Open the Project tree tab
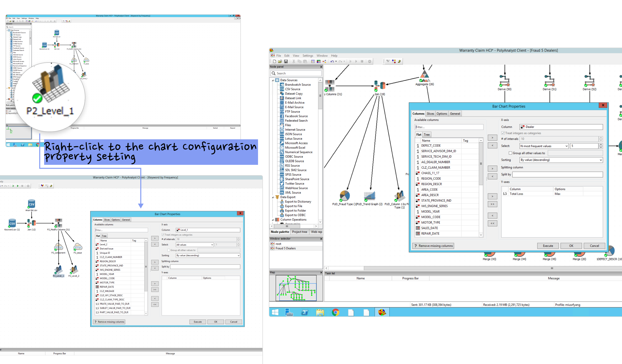This screenshot has width=622, height=364. 299,232
